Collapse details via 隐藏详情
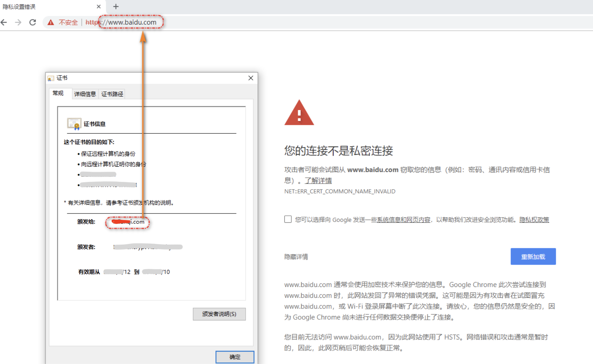593x364 pixels. pos(296,257)
